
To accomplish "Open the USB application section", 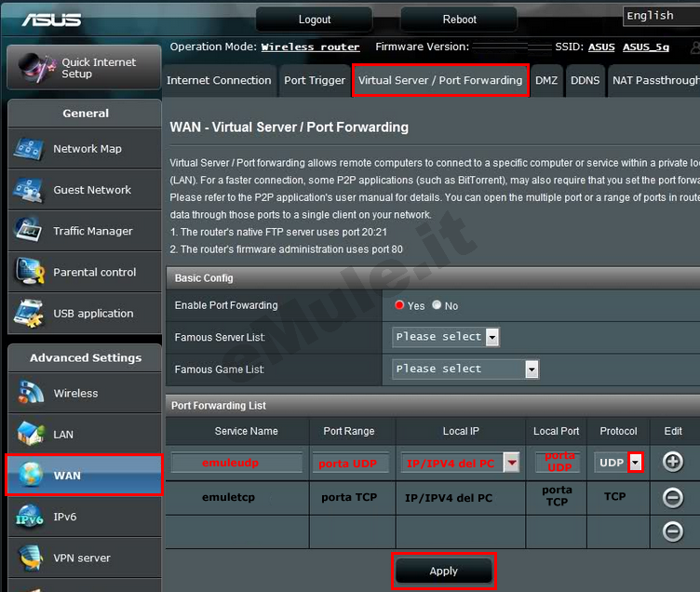I will pyautogui.click(x=30, y=314).
